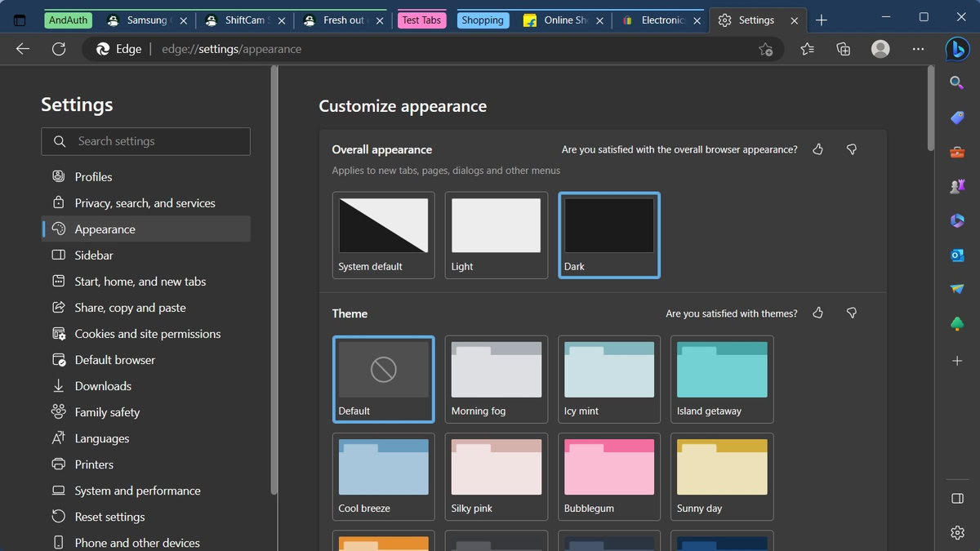980x551 pixels.
Task: Open the Favorites star list icon
Action: [x=807, y=49]
